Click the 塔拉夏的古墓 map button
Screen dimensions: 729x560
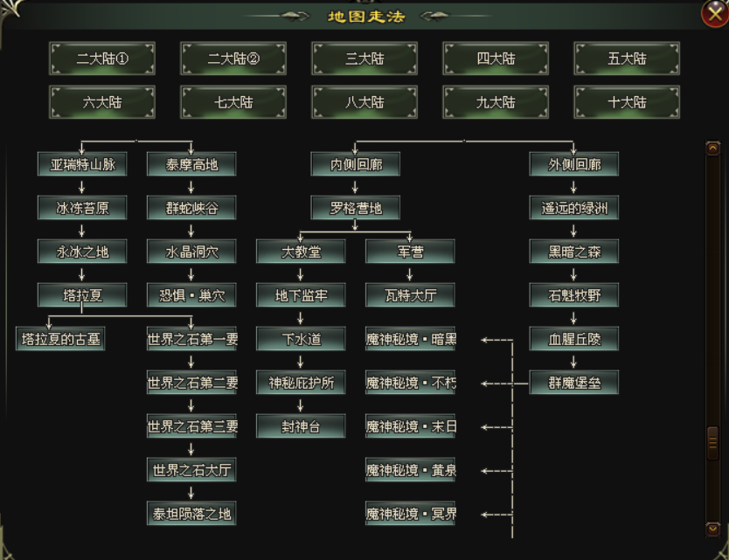click(x=60, y=339)
